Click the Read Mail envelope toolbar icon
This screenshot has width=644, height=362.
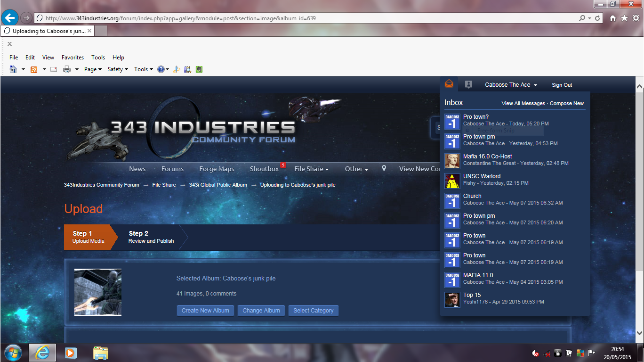pyautogui.click(x=54, y=69)
